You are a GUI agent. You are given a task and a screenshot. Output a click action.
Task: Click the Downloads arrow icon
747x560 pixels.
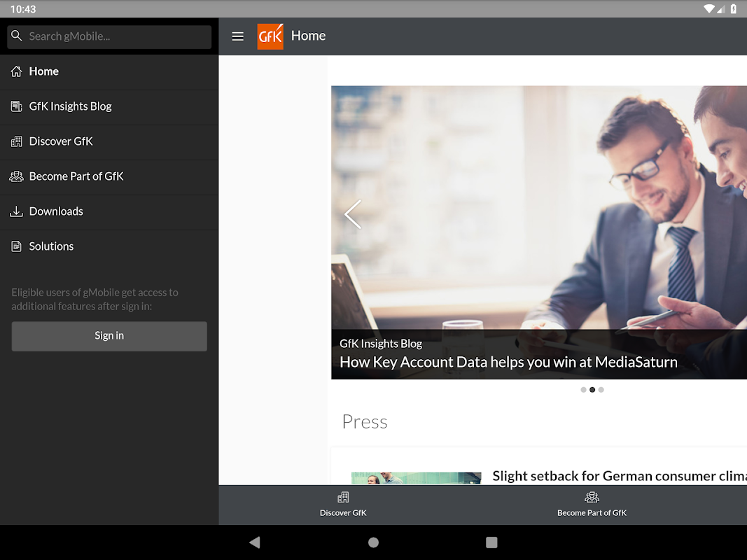click(x=16, y=211)
